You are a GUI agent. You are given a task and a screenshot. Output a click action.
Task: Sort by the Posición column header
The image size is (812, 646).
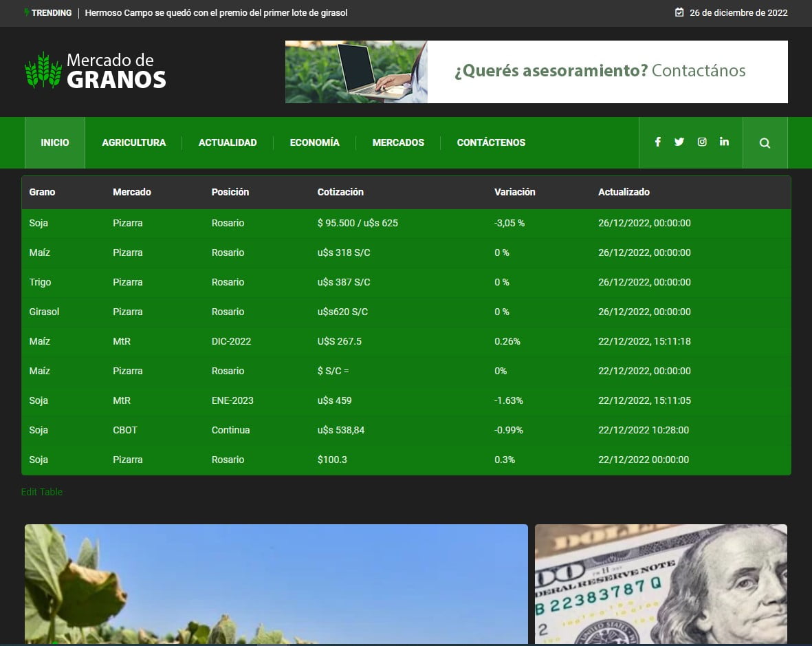[230, 192]
